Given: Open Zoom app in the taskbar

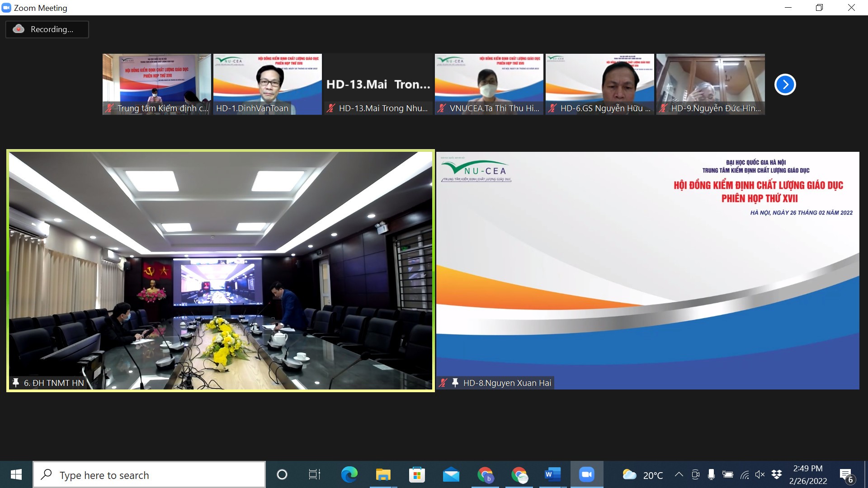Looking at the screenshot, I should (x=586, y=474).
